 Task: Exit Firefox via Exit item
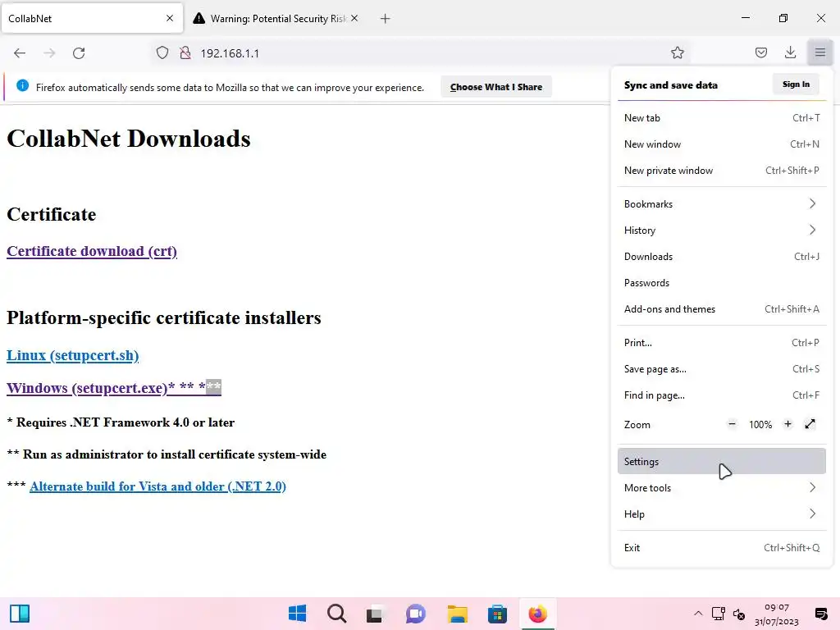click(722, 547)
